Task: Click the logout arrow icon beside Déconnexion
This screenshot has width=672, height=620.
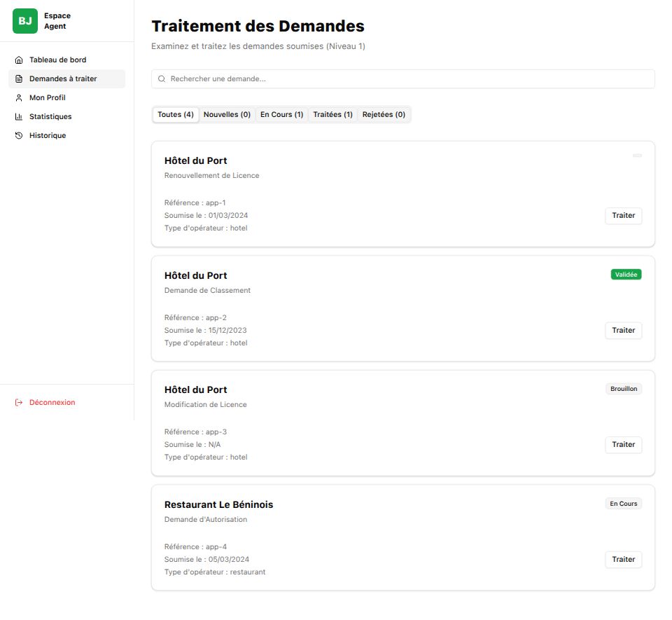Action: (19, 403)
